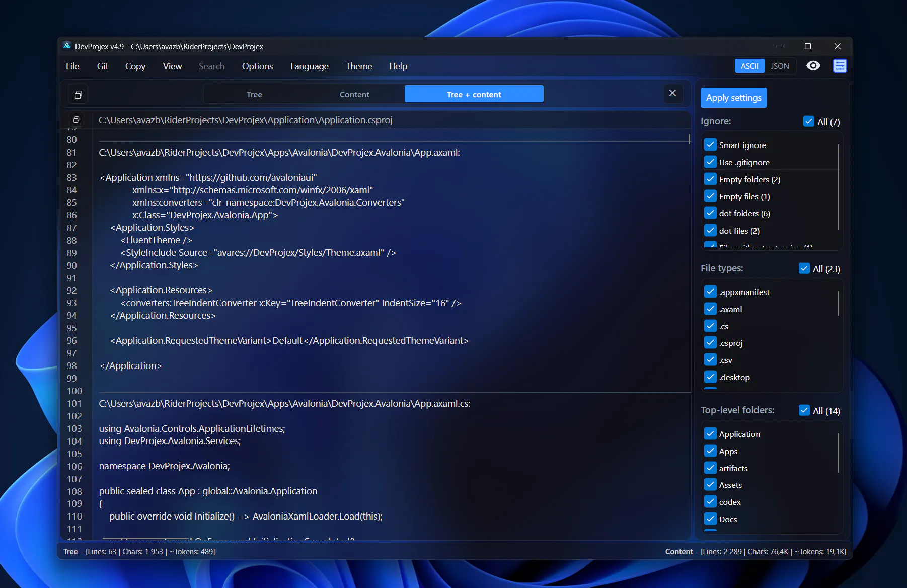Uncheck the .axaml file type
The width and height of the screenshot is (907, 588).
click(x=710, y=309)
